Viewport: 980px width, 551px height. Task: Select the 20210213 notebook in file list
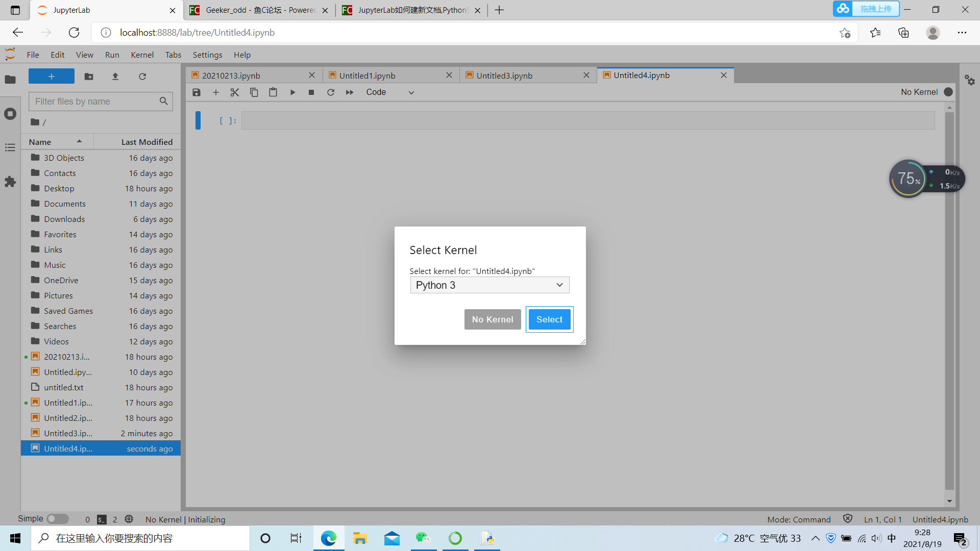pos(101,357)
